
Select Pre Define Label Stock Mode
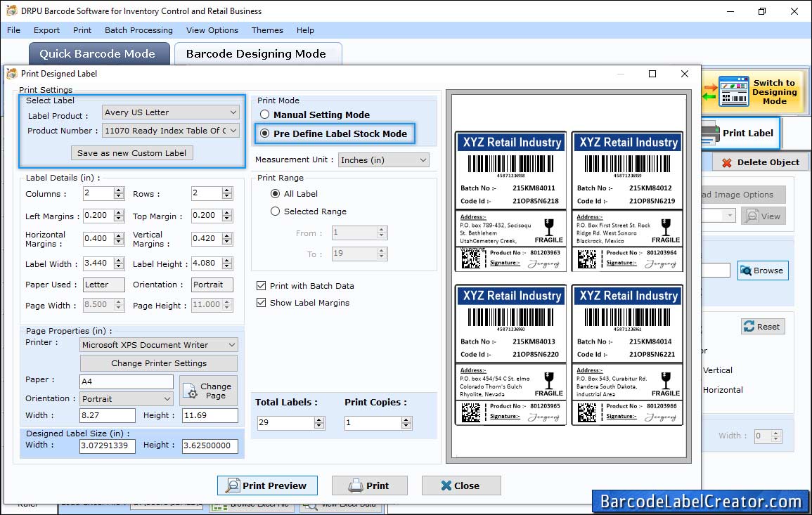[264, 133]
